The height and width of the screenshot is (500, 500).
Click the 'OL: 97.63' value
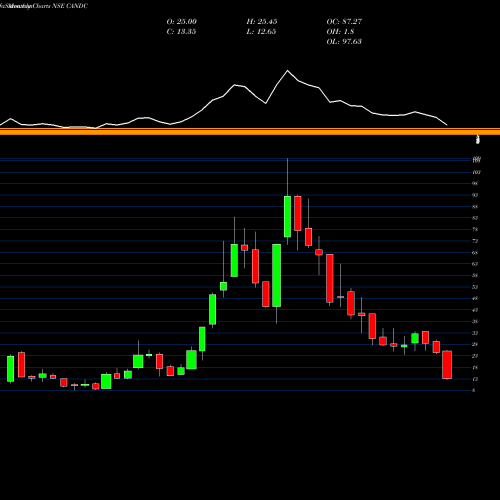click(x=344, y=42)
